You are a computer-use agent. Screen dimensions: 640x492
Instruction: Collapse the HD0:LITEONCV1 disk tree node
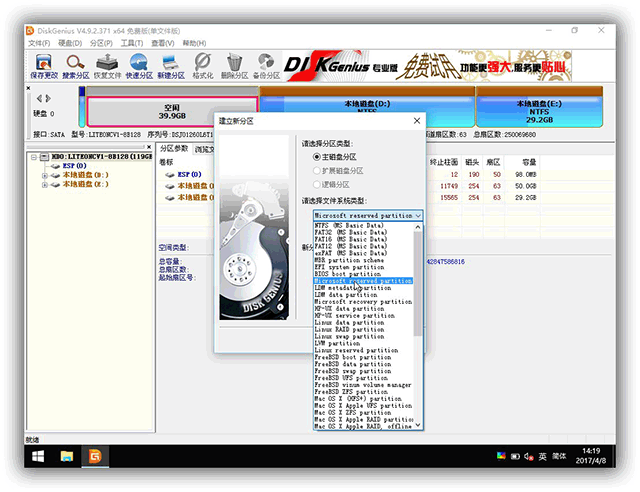coord(34,157)
